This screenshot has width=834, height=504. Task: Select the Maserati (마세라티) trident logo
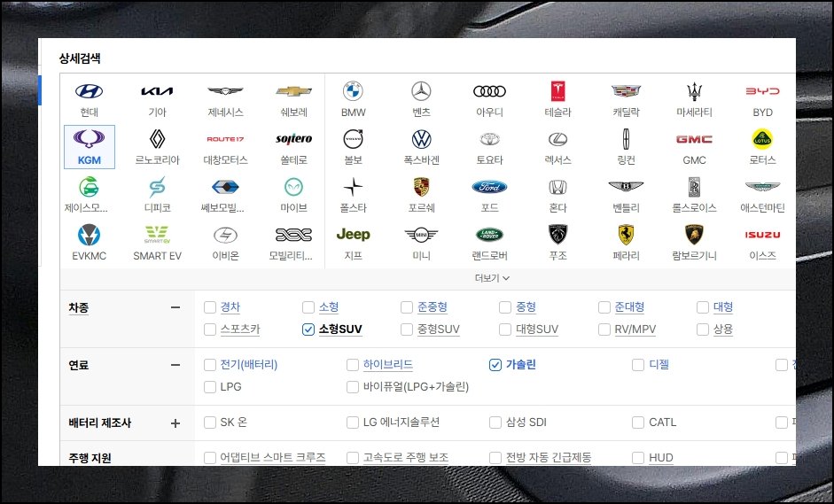click(694, 91)
